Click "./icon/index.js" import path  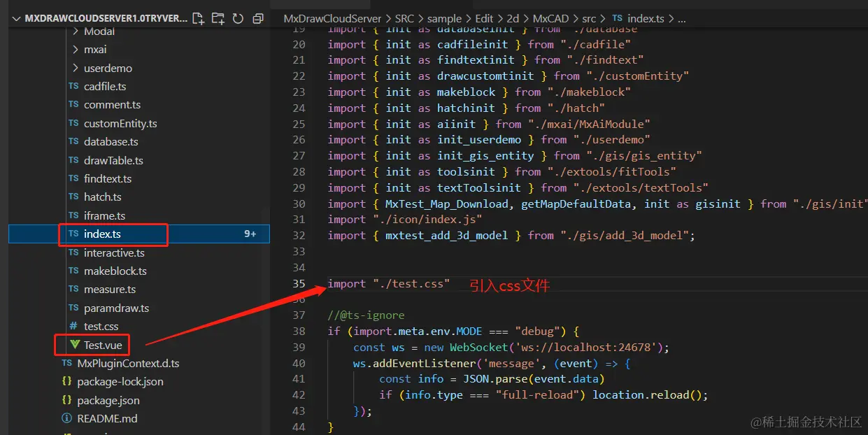[x=427, y=220]
